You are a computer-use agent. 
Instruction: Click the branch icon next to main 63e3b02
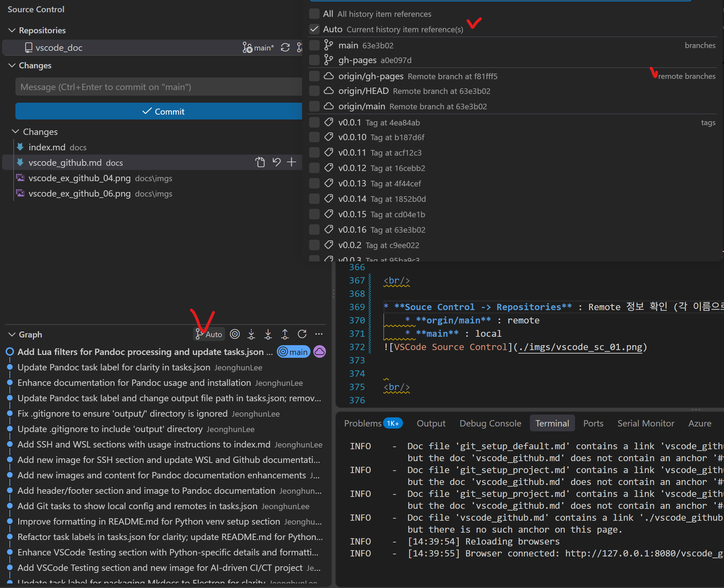point(329,45)
